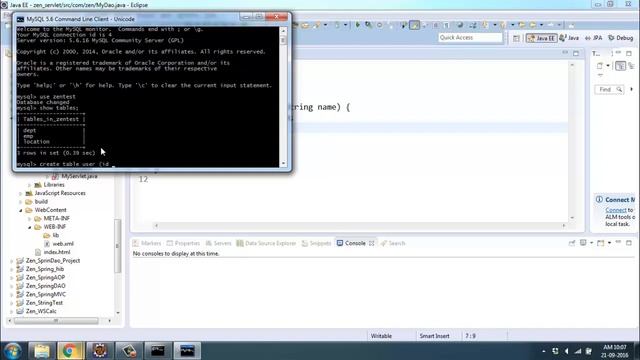Open Chrome from taskbar
Viewport: 640px width, 360px height.
tap(70, 351)
